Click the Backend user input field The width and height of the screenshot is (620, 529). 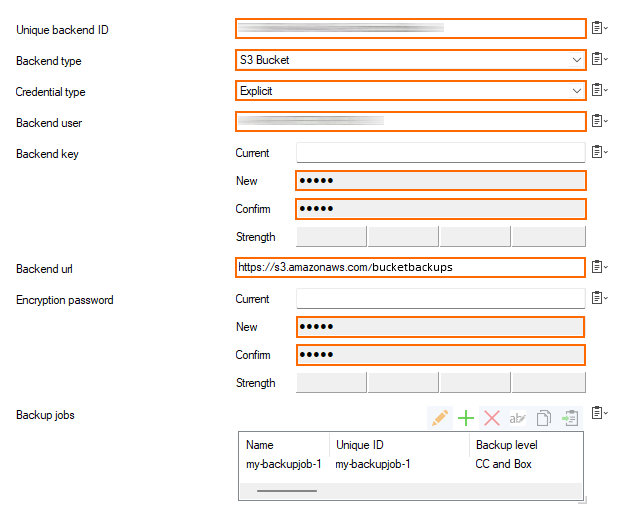point(411,121)
